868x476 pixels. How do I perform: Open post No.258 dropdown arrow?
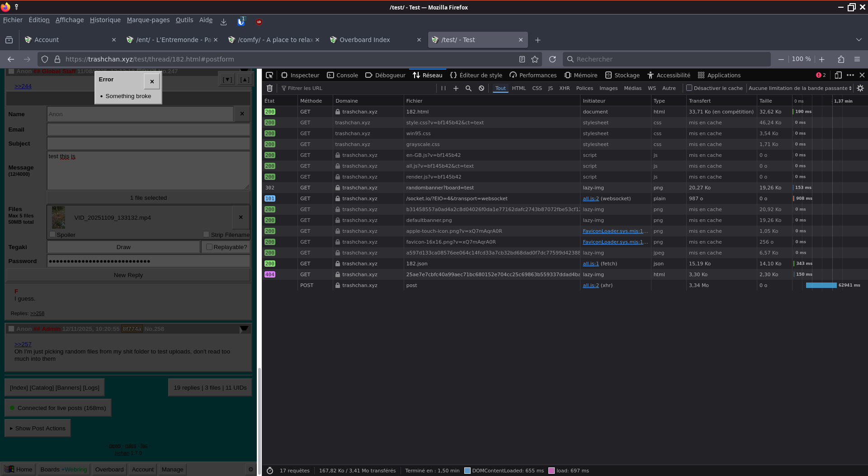coord(244,329)
